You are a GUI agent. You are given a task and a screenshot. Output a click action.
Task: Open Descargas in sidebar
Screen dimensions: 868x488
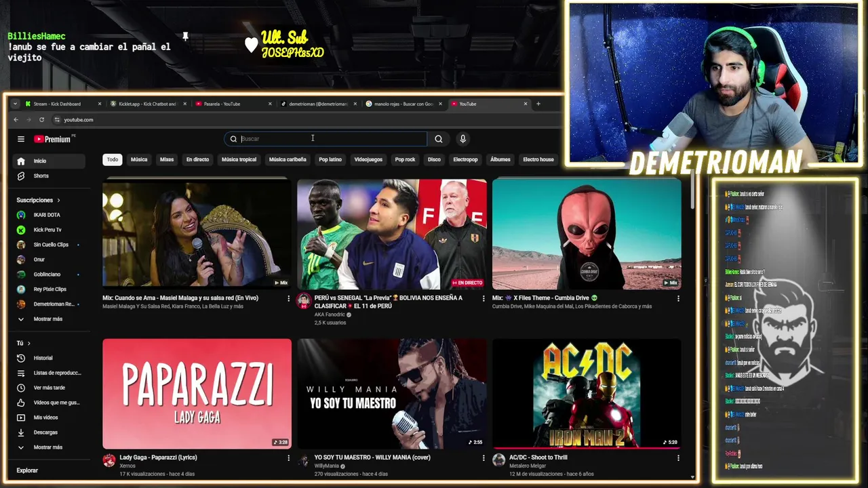[x=48, y=432]
